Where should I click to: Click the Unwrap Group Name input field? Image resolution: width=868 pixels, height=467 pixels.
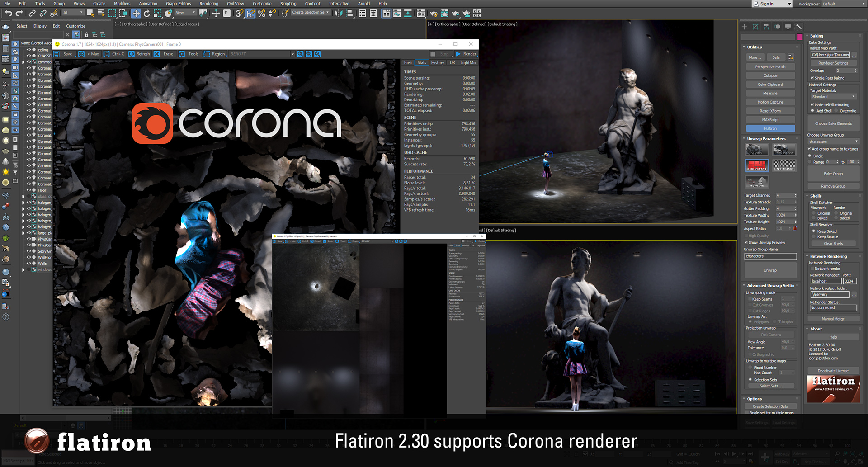(770, 256)
